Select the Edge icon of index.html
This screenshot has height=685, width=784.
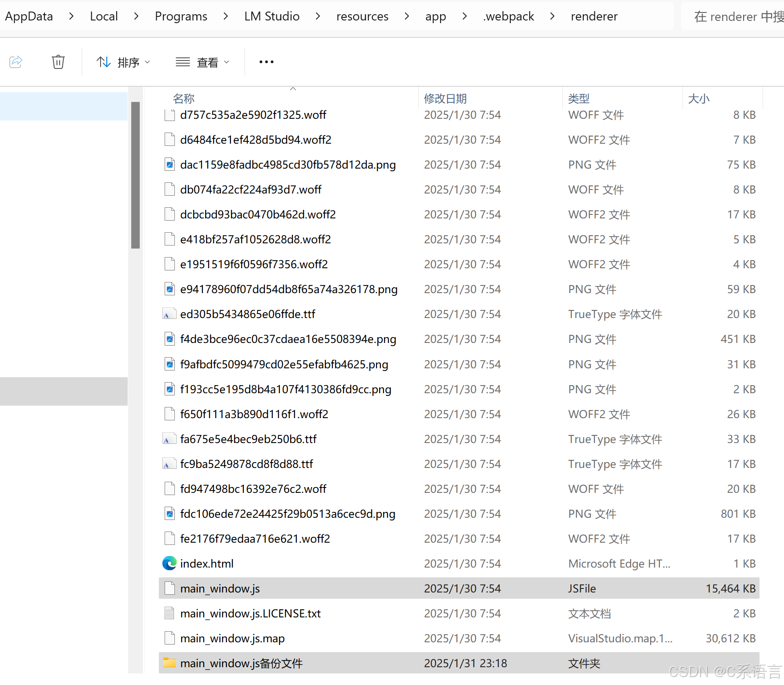[170, 564]
